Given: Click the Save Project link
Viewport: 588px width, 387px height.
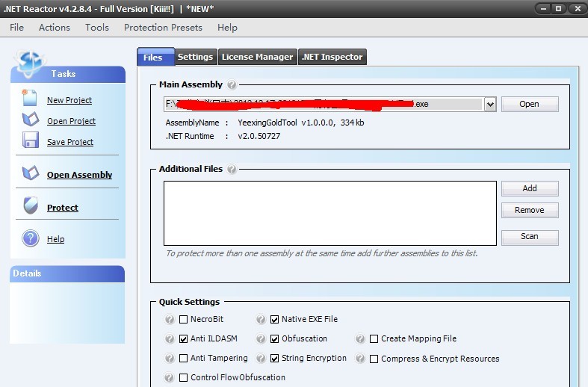Looking at the screenshot, I should pyautogui.click(x=70, y=143).
